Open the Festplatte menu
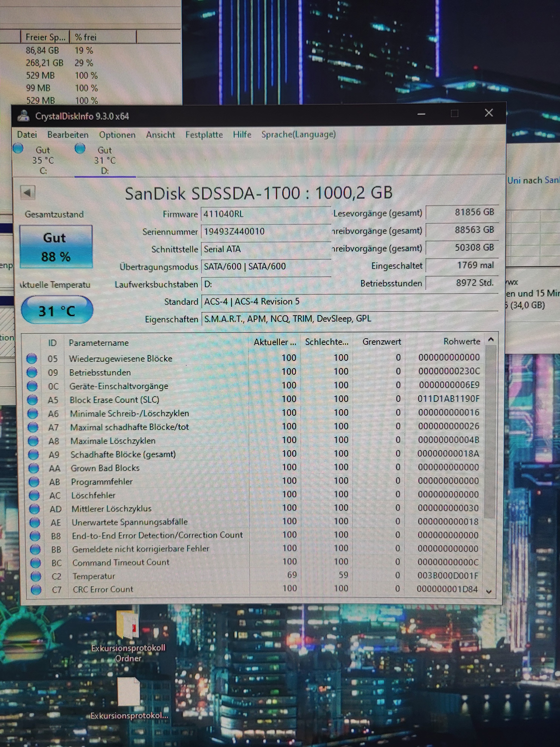This screenshot has width=560, height=747. tap(204, 135)
